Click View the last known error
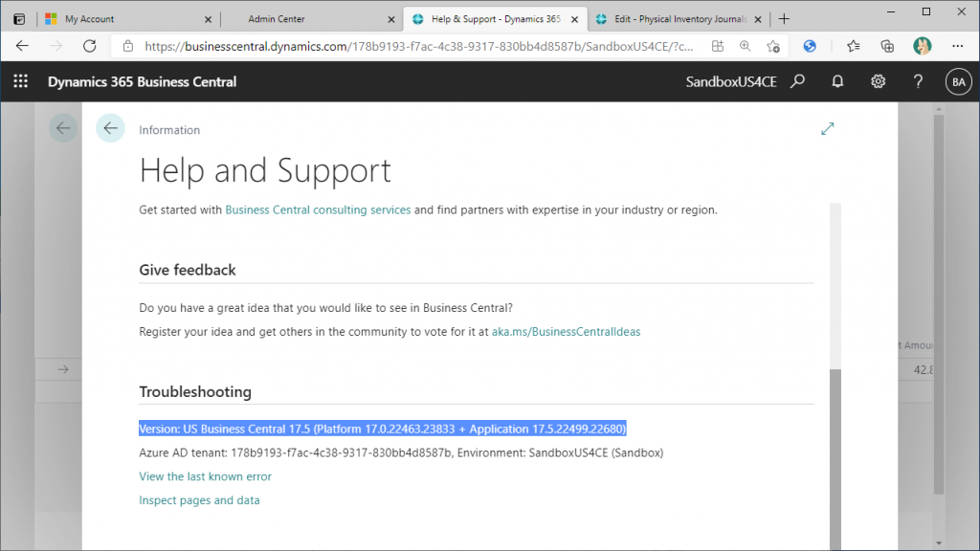980x551 pixels. click(x=205, y=476)
